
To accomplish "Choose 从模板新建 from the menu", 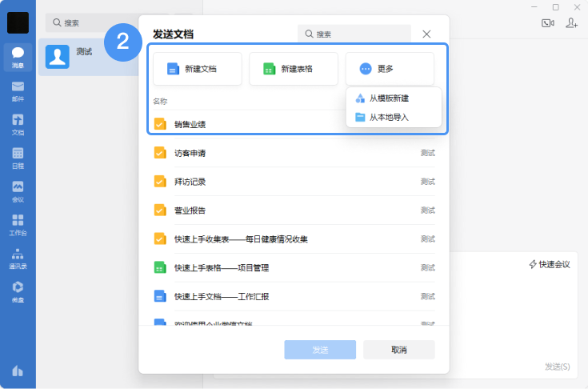I will 389,98.
